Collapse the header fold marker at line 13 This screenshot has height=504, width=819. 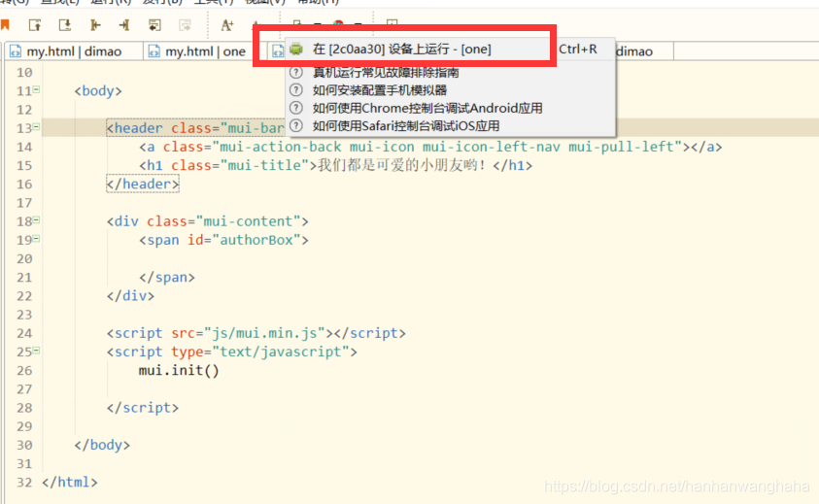36,127
